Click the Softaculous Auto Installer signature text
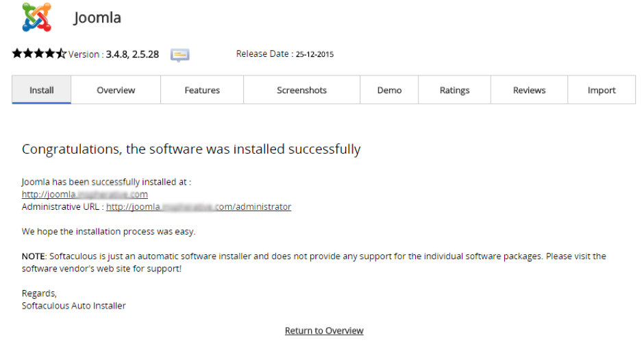Image resolution: width=644 pixels, height=349 pixels. (x=73, y=306)
